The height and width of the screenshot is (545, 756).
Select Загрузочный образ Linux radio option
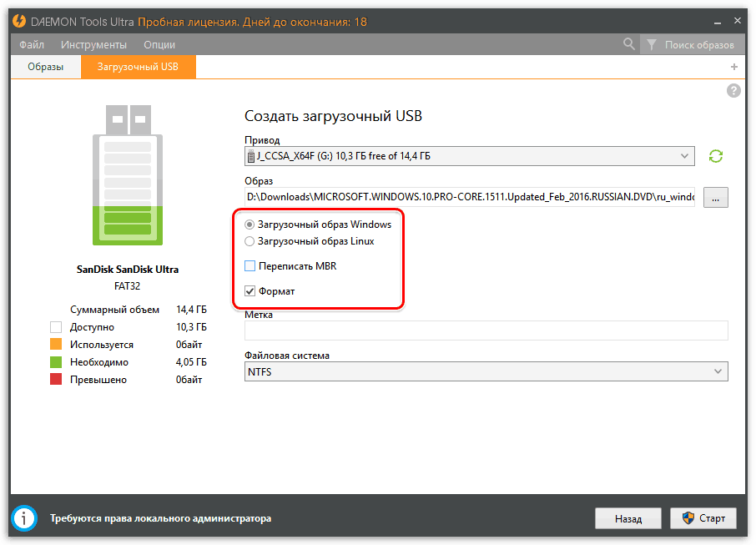[249, 241]
